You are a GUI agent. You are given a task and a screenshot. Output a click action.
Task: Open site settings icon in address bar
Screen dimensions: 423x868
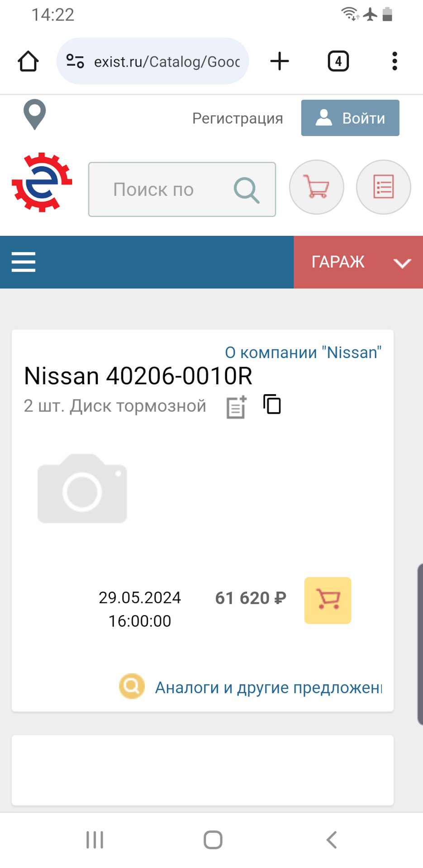[x=75, y=61]
